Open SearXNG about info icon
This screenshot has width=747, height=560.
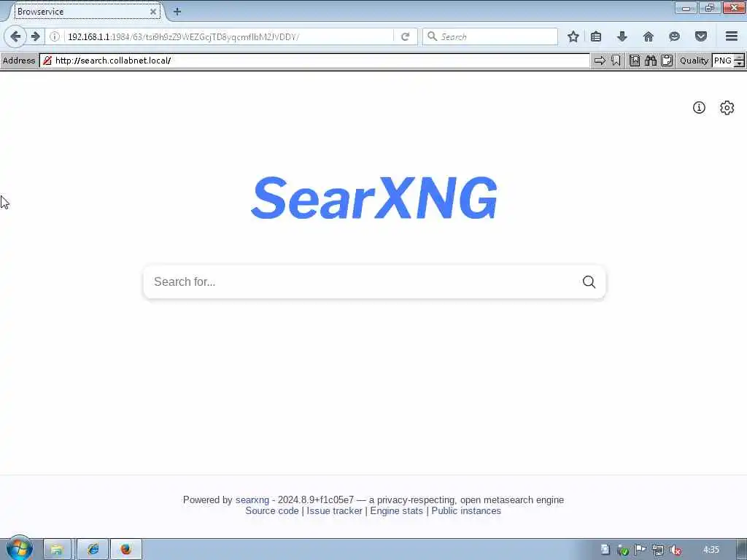(699, 108)
